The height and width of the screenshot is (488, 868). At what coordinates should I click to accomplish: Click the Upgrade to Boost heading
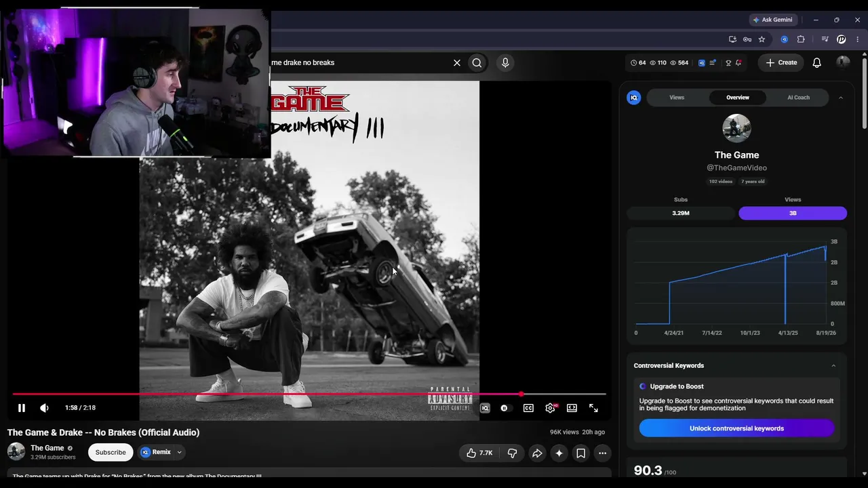coord(677,386)
